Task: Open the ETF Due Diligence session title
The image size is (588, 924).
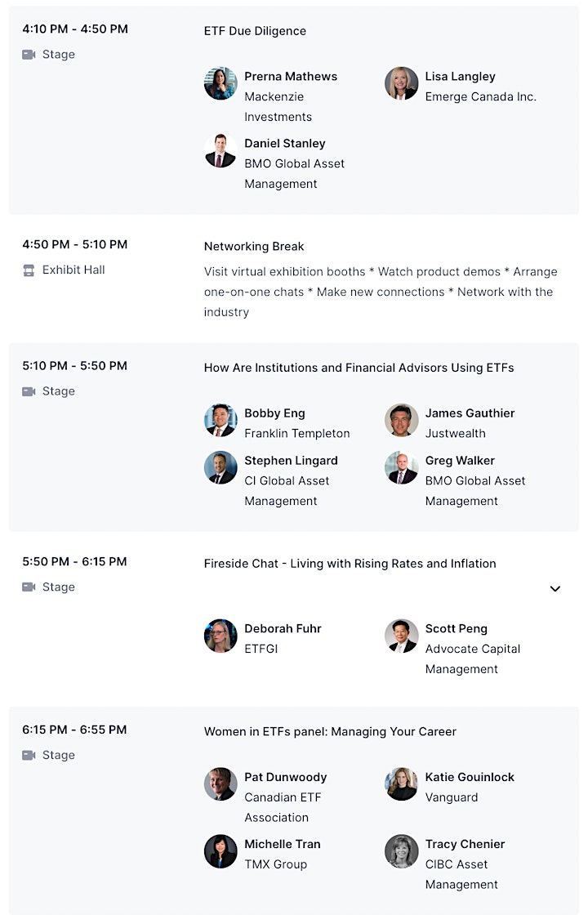Action: click(x=255, y=31)
